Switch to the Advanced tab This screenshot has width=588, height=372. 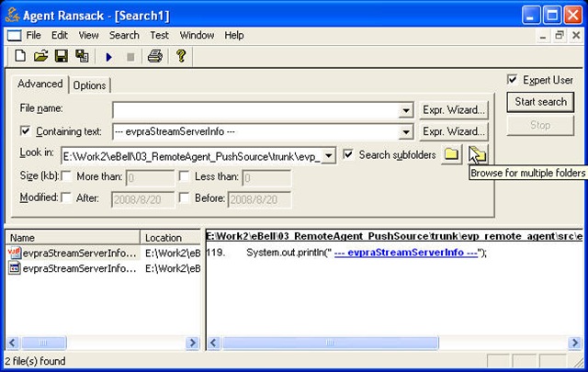40,84
